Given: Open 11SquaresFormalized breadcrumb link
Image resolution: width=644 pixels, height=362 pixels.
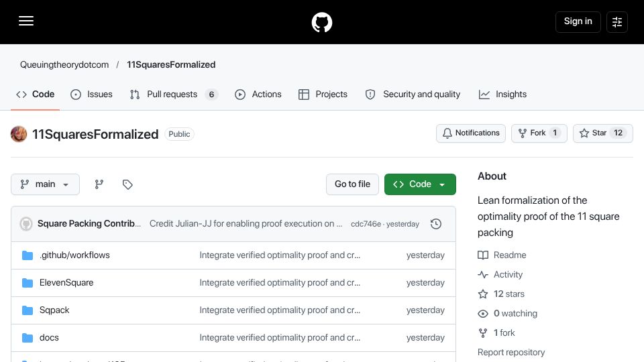Looking at the screenshot, I should tap(171, 65).
